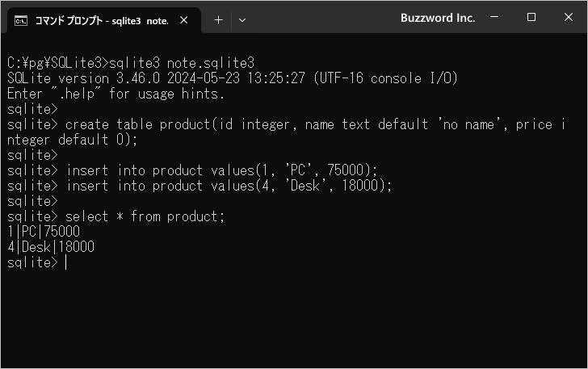Click the output row 4|Desk|18000
The width and height of the screenshot is (588, 369).
(x=50, y=248)
